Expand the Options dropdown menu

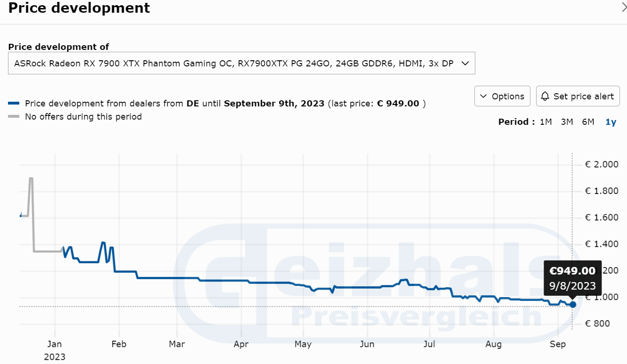tap(502, 96)
